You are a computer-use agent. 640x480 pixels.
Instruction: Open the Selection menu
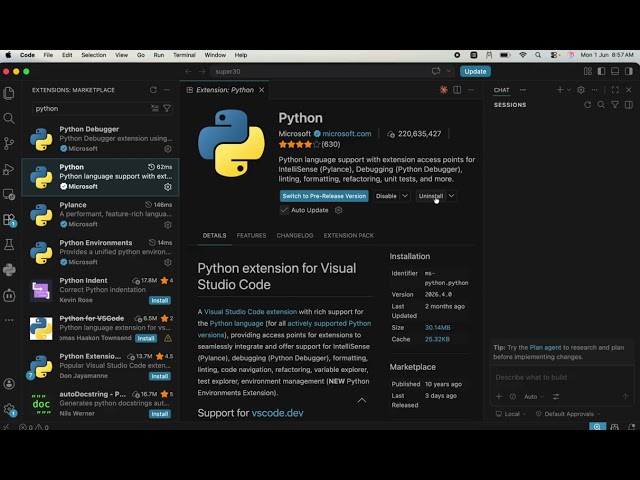(93, 55)
